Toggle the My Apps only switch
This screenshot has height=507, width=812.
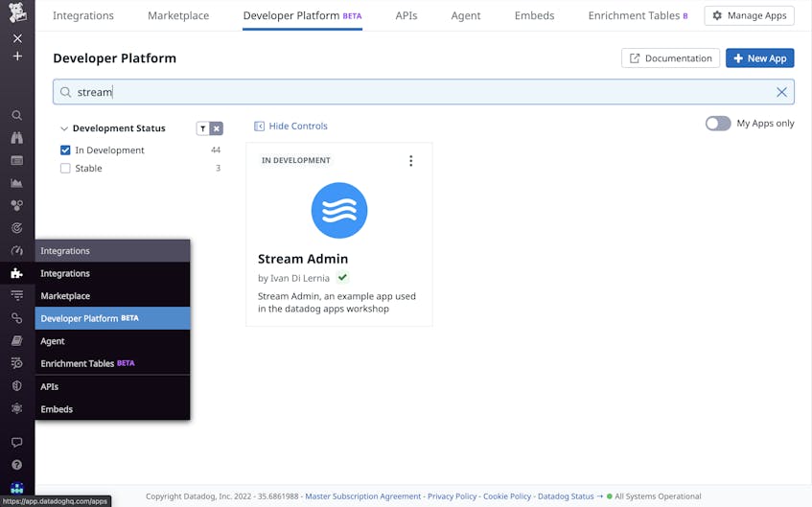tap(718, 124)
